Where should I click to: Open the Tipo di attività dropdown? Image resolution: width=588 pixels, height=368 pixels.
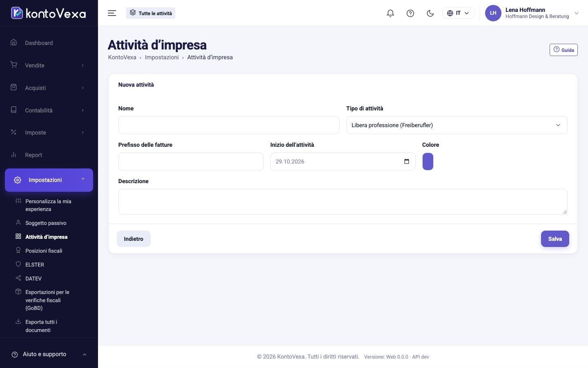(x=457, y=125)
